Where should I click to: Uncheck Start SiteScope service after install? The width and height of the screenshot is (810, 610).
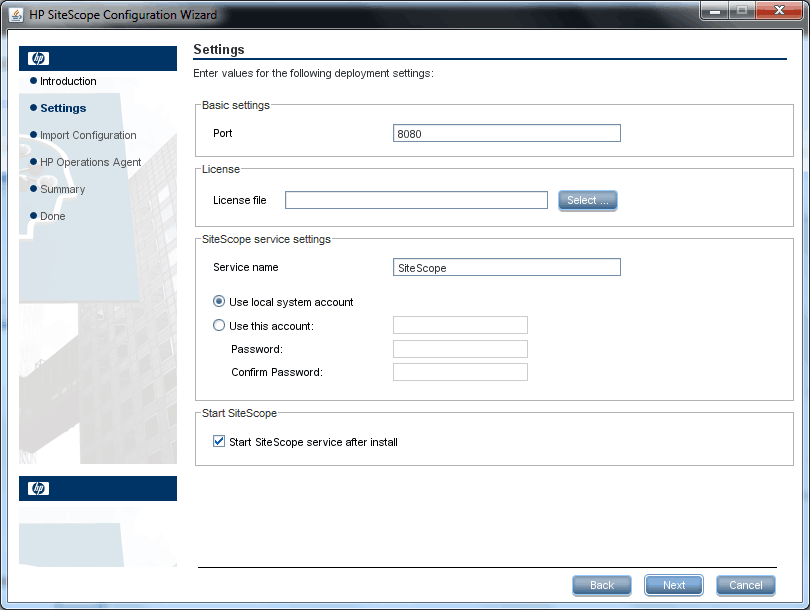(x=220, y=441)
